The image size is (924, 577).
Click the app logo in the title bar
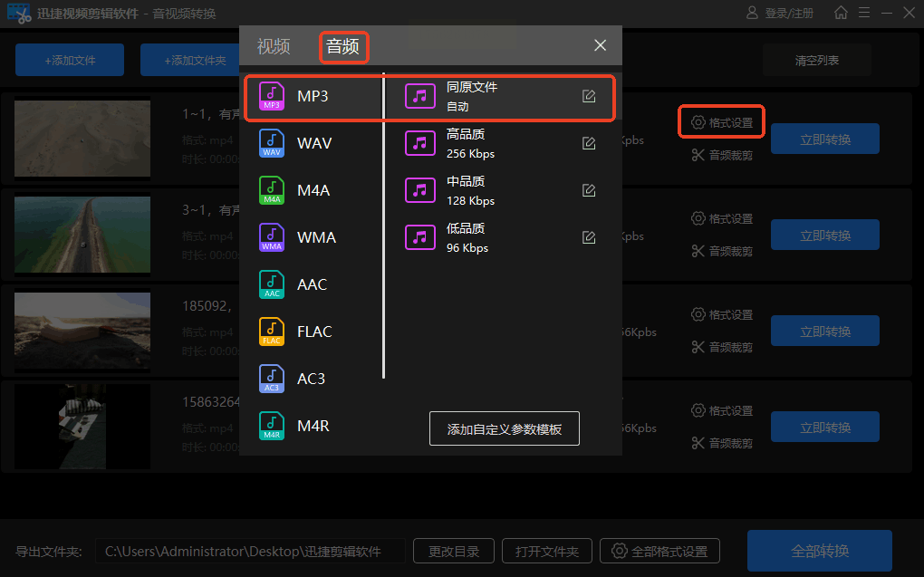[19, 13]
